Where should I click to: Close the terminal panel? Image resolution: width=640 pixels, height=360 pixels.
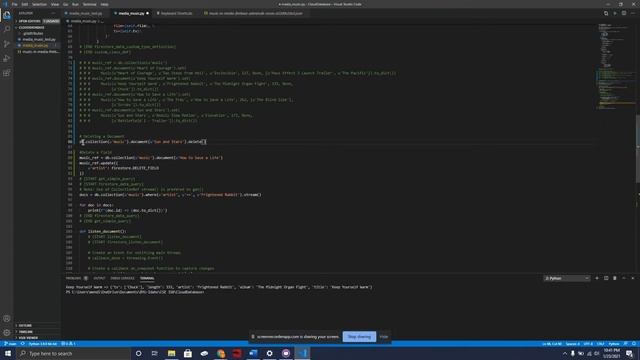(x=633, y=278)
